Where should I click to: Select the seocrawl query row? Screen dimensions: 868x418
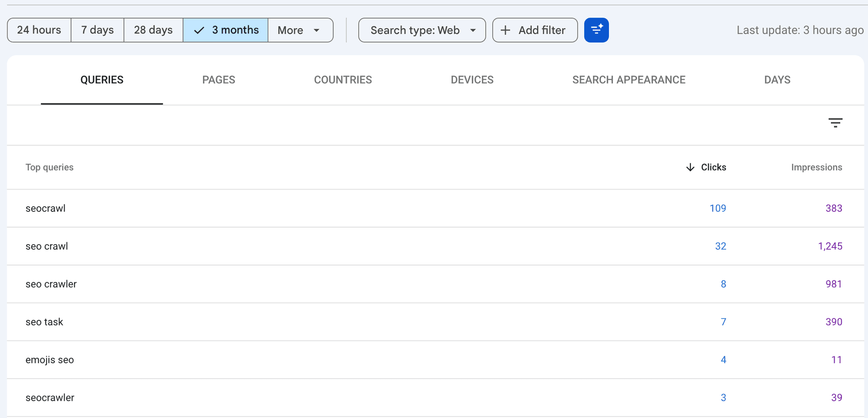pyautogui.click(x=435, y=209)
